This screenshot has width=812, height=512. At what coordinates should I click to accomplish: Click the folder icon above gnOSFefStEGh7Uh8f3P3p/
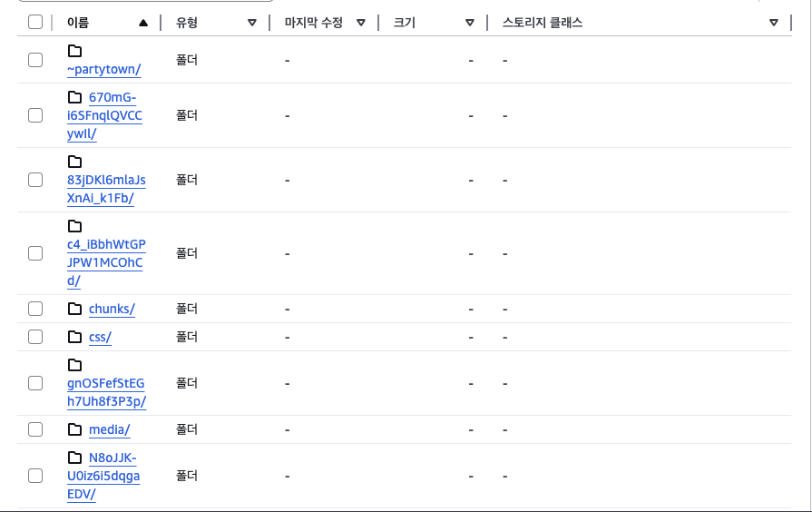point(74,365)
